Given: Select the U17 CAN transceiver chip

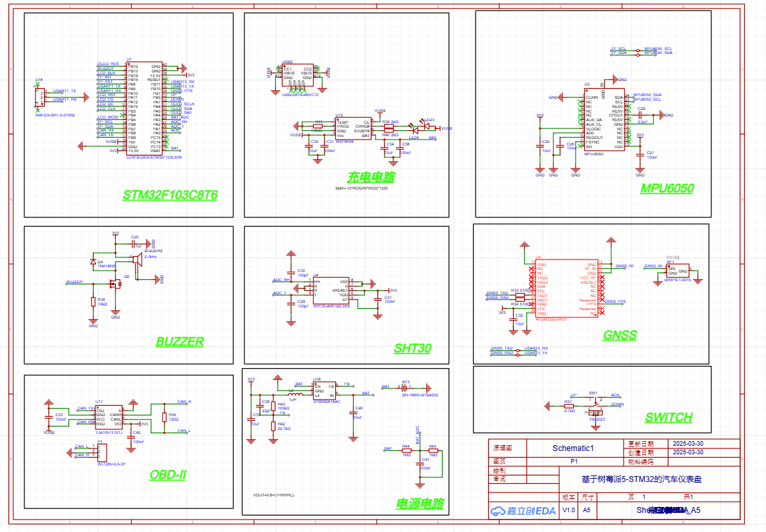Looking at the screenshot, I should point(109,416).
